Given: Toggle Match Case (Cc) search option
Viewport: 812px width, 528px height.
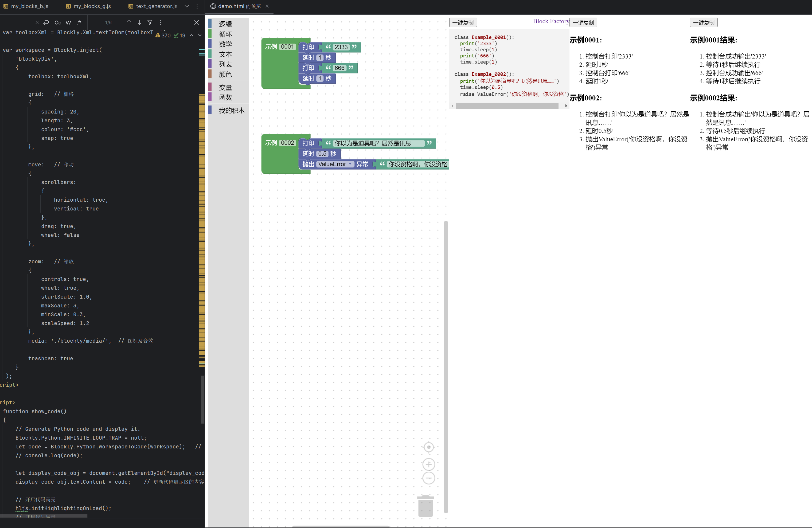Looking at the screenshot, I should (58, 22).
